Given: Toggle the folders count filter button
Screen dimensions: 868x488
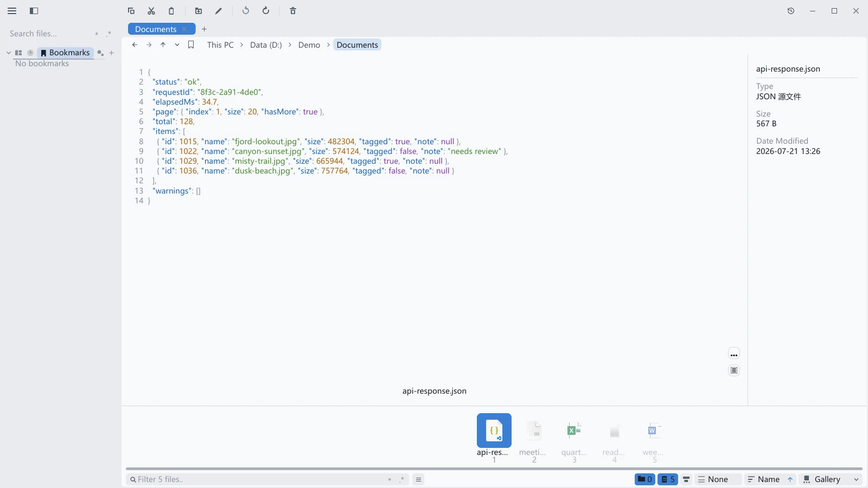Looking at the screenshot, I should pos(645,479).
